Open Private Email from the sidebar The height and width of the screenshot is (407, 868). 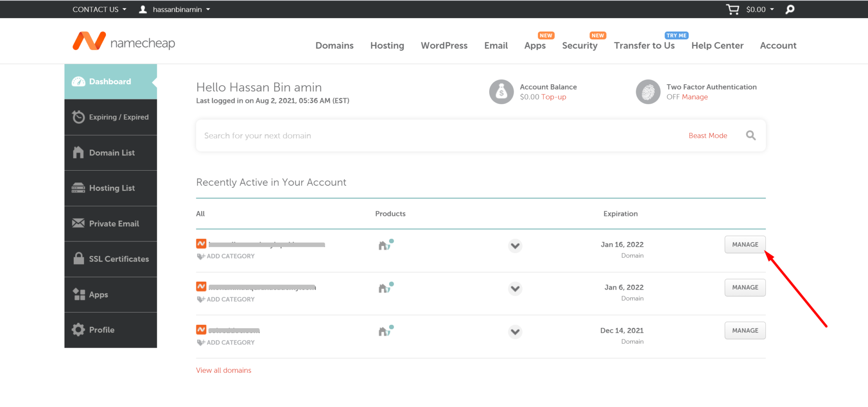click(110, 224)
